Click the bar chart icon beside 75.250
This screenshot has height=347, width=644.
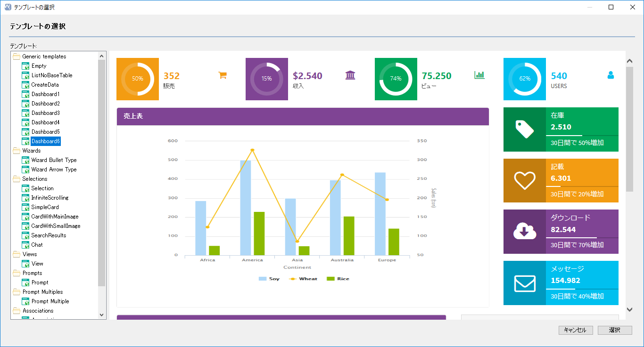pyautogui.click(x=479, y=75)
